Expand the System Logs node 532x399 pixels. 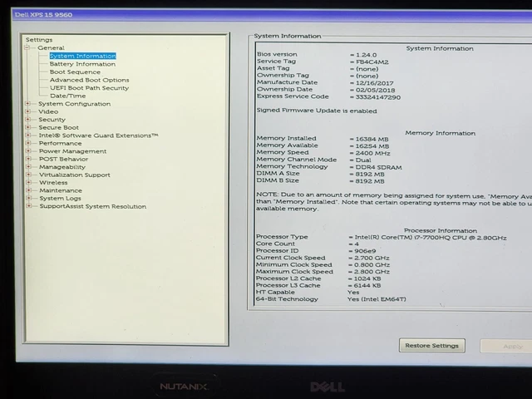pos(29,198)
